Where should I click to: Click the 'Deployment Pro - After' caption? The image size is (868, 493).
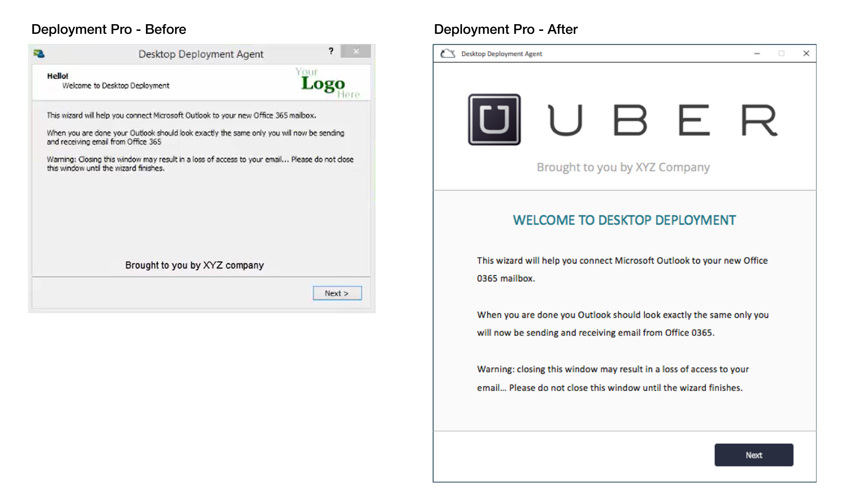[x=506, y=29]
